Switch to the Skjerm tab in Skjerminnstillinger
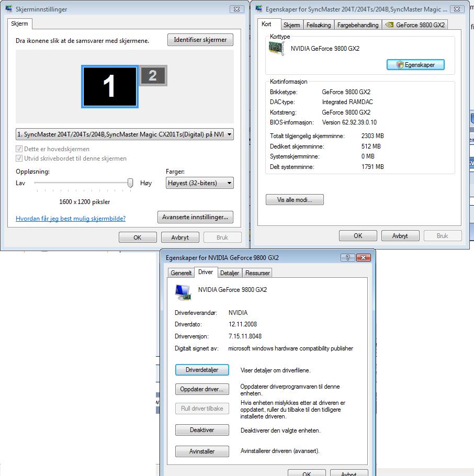The width and height of the screenshot is (474, 476). click(x=20, y=24)
